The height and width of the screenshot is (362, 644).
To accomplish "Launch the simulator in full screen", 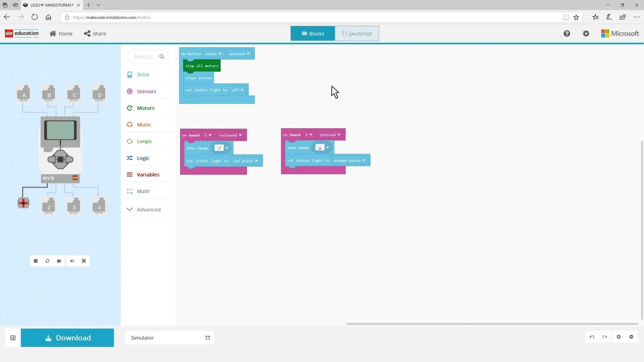I will pos(84,261).
